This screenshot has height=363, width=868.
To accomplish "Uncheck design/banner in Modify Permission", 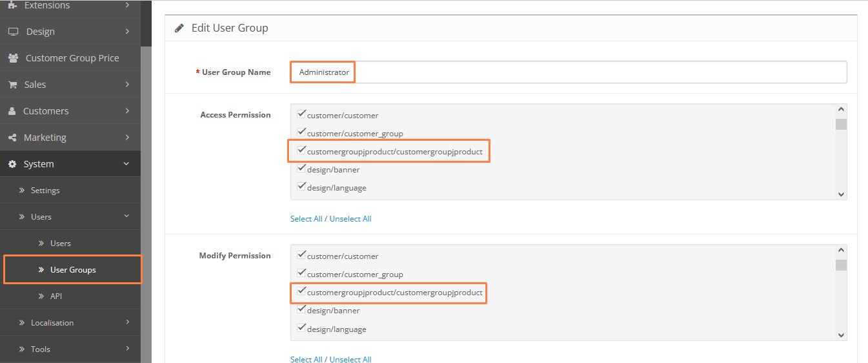I will [301, 309].
